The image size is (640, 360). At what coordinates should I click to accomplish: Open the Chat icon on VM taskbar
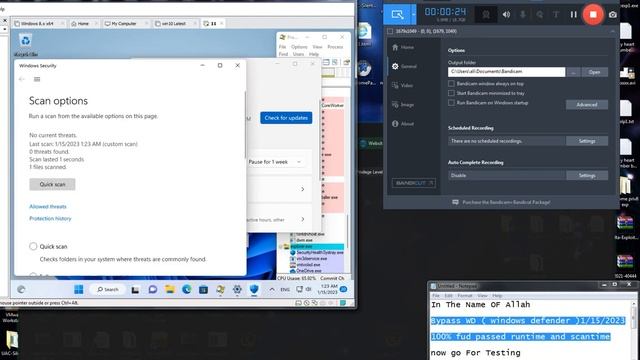(x=153, y=289)
